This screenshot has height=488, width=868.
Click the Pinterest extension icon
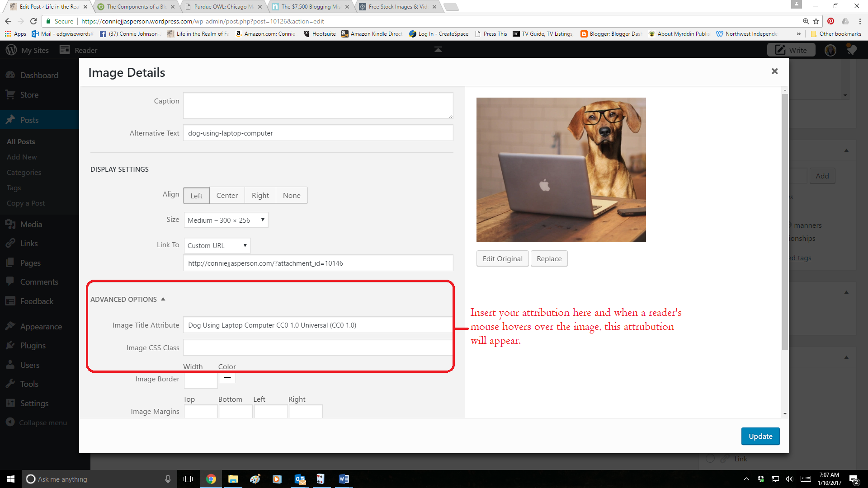pos(830,21)
